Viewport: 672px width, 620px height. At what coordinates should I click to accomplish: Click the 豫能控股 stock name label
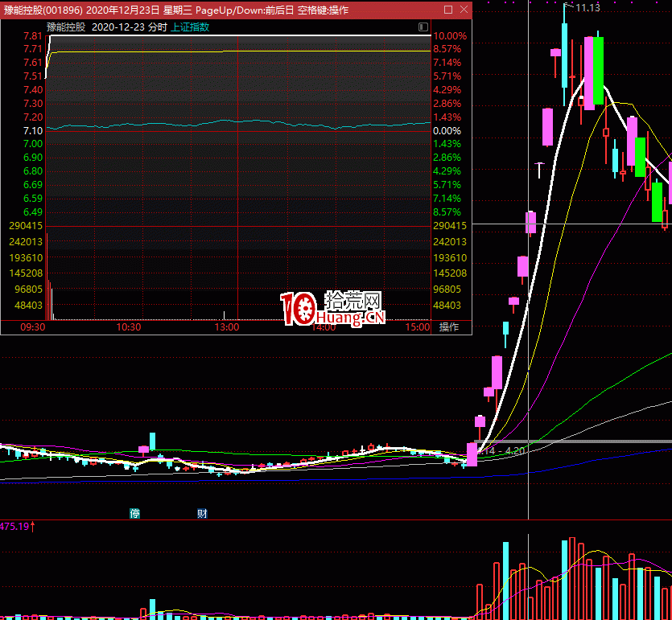pos(65,27)
